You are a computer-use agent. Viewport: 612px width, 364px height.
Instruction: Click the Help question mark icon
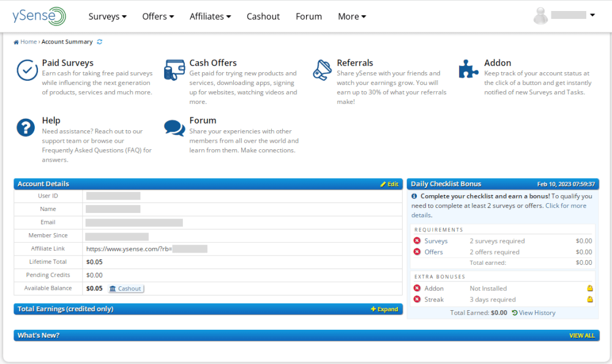pos(26,128)
